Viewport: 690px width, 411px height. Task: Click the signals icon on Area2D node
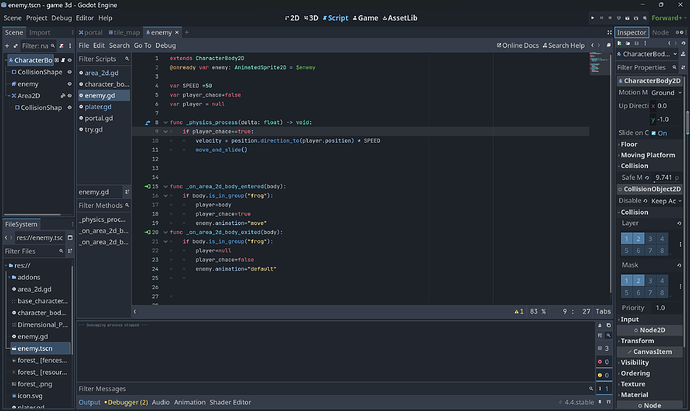coord(63,95)
